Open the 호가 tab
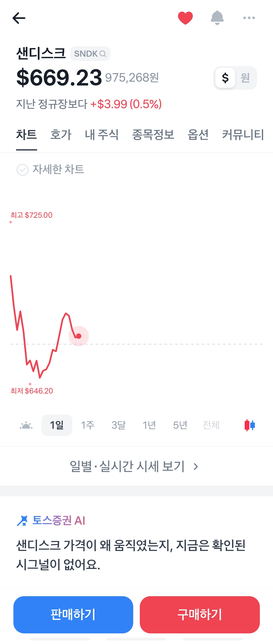 61,135
